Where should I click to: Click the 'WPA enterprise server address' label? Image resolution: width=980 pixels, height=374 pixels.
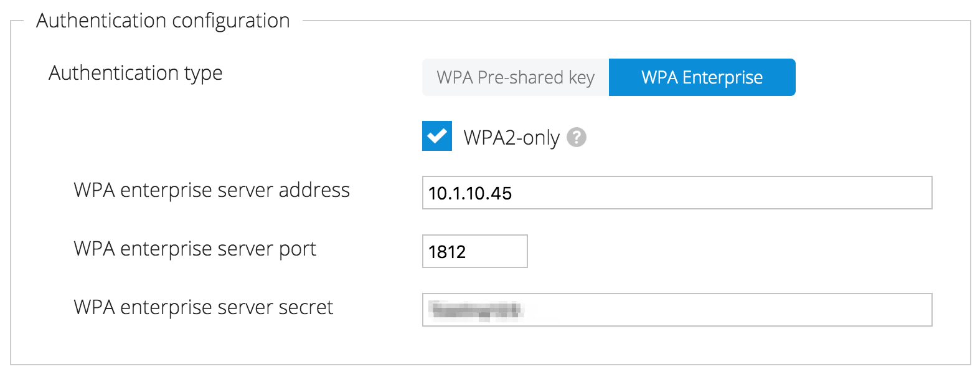pyautogui.click(x=212, y=190)
